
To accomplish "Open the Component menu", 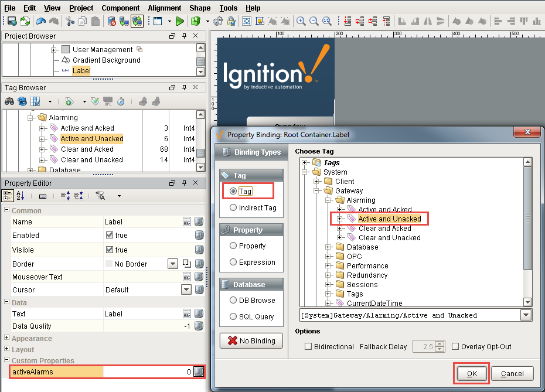I will coord(120,8).
